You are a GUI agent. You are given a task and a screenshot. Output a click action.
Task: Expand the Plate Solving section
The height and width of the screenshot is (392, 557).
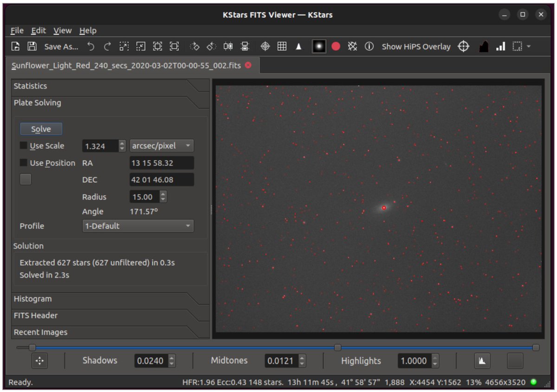pos(110,103)
